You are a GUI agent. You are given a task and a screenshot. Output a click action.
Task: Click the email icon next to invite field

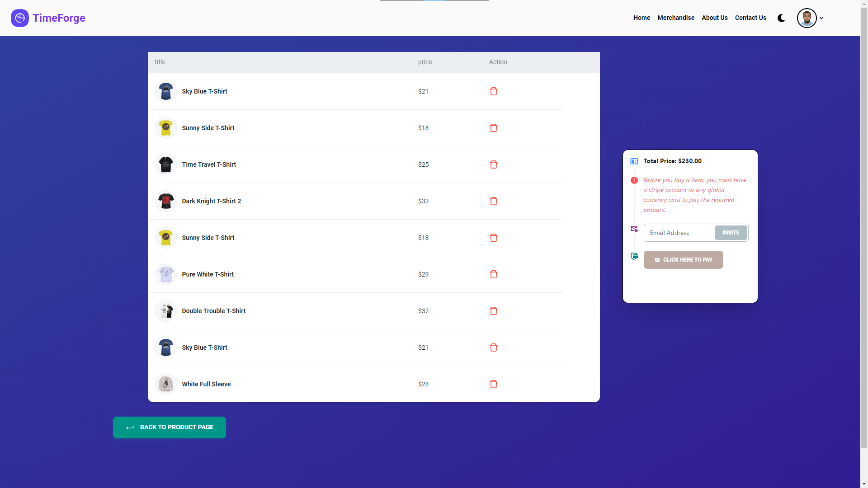pyautogui.click(x=634, y=229)
